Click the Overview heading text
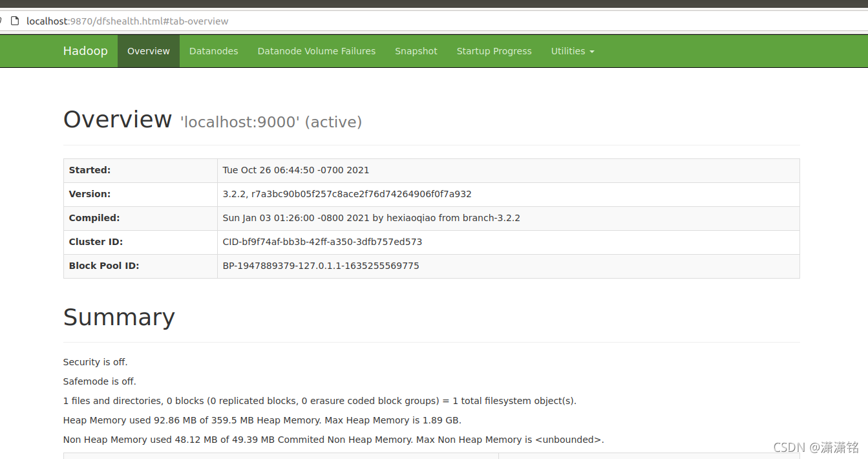Screen dimensions: 868x459 [x=118, y=120]
